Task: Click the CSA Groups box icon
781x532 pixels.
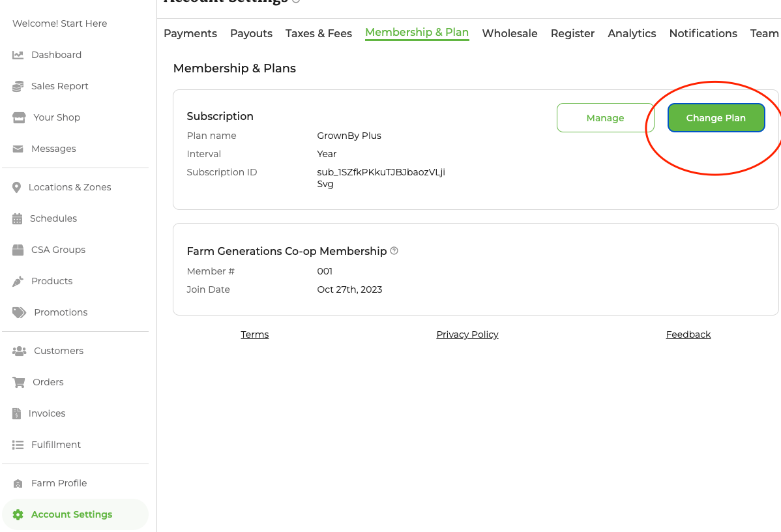Action: click(x=18, y=250)
